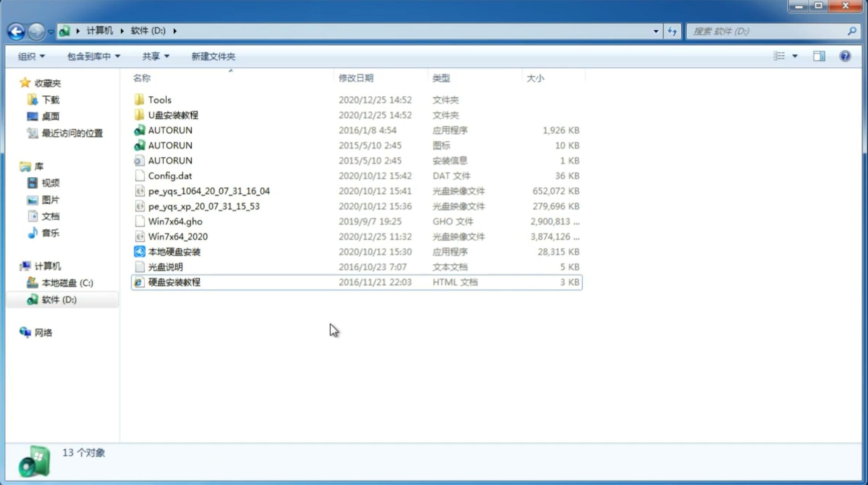
Task: Open 本地硬盘安装 application
Action: click(174, 251)
